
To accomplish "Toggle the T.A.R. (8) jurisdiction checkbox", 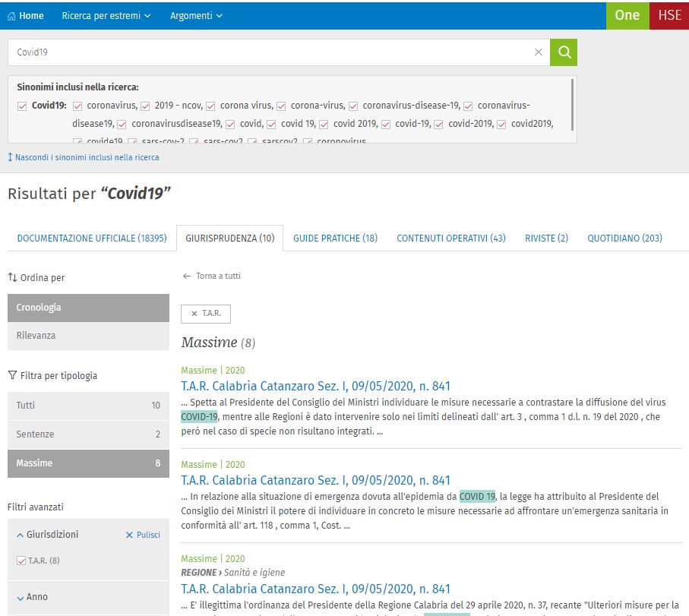I will (21, 561).
